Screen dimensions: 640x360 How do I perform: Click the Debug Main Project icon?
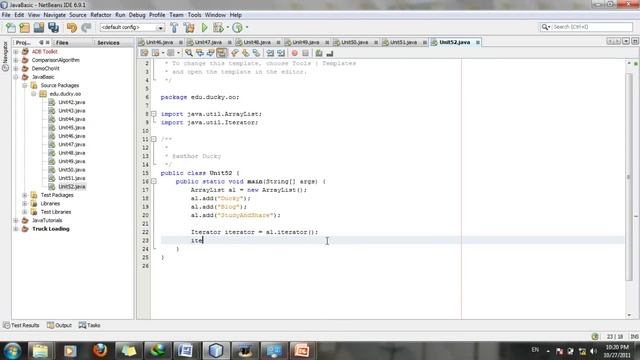point(218,27)
